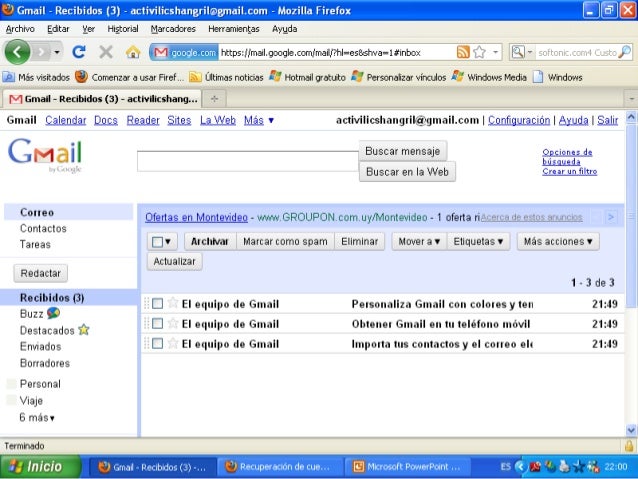Click the Redactar button

click(x=41, y=273)
